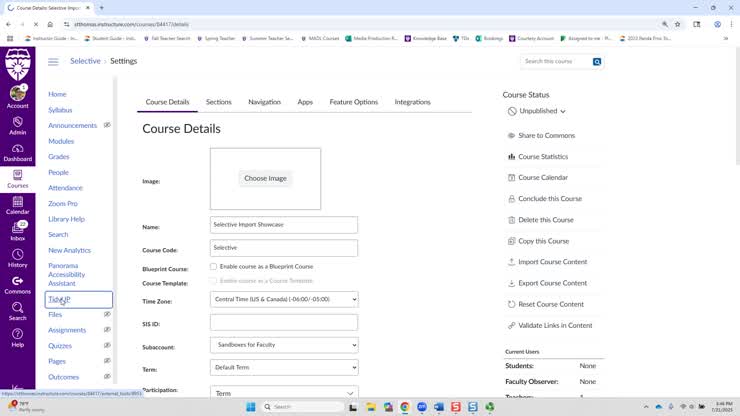
Task: Toggle hidden-eye icon next to Files
Action: coord(107,314)
